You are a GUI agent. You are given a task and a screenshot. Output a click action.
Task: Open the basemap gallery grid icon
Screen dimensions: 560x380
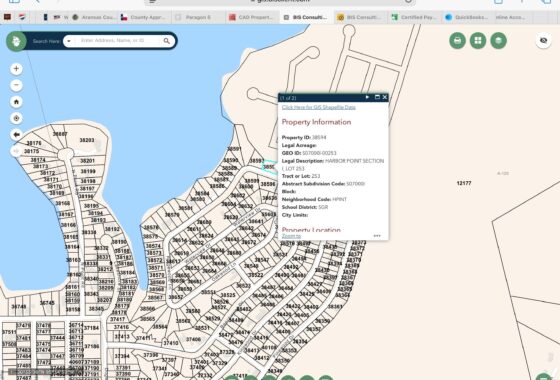click(478, 40)
